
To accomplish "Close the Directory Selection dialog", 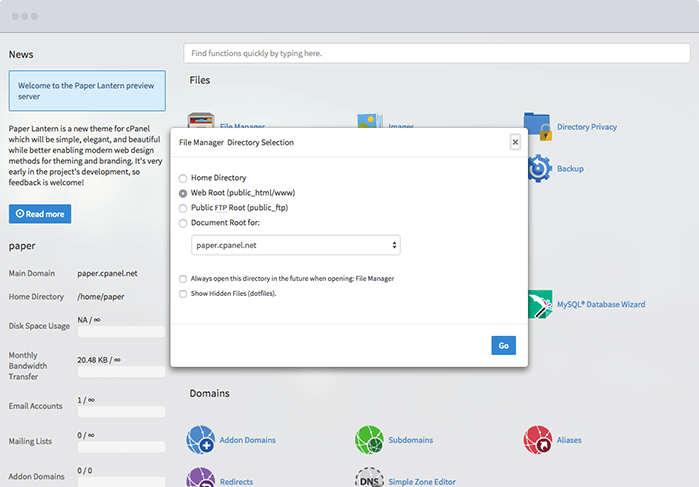I will [x=515, y=142].
